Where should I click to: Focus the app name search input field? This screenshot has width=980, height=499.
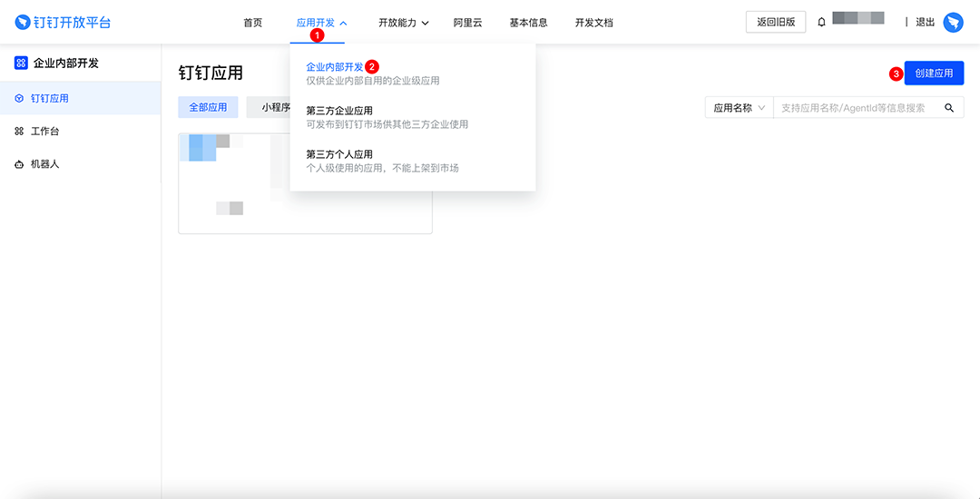point(853,108)
